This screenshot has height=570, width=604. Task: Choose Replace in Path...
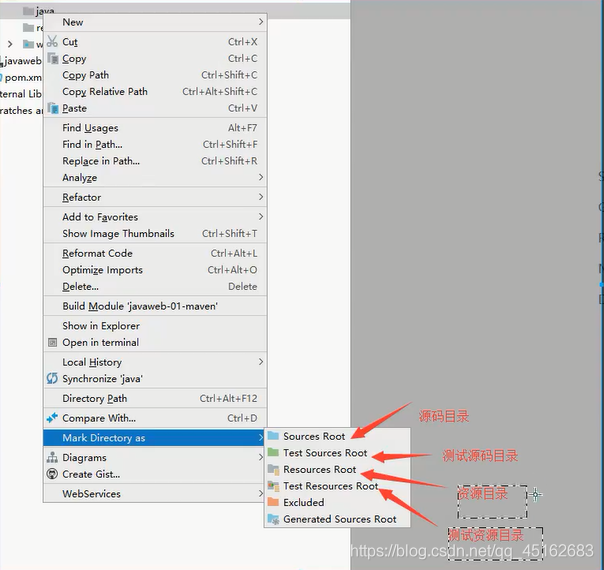coord(155,161)
